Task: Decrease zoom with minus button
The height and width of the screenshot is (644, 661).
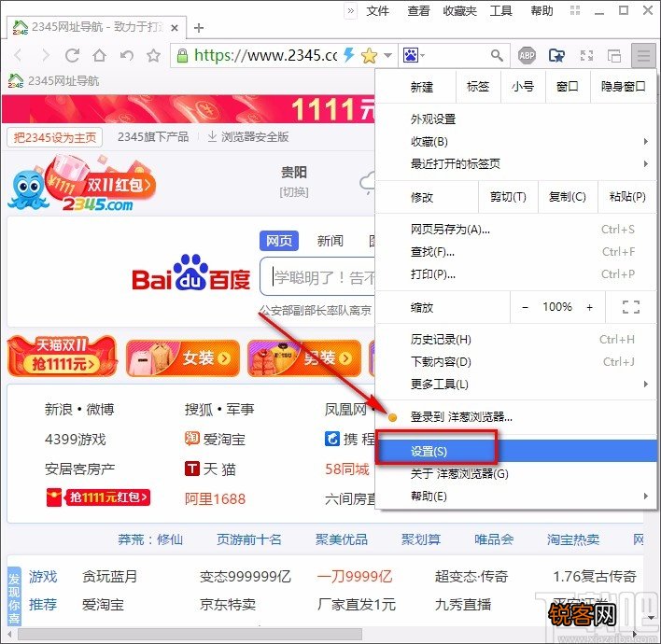Action: pyautogui.click(x=525, y=307)
